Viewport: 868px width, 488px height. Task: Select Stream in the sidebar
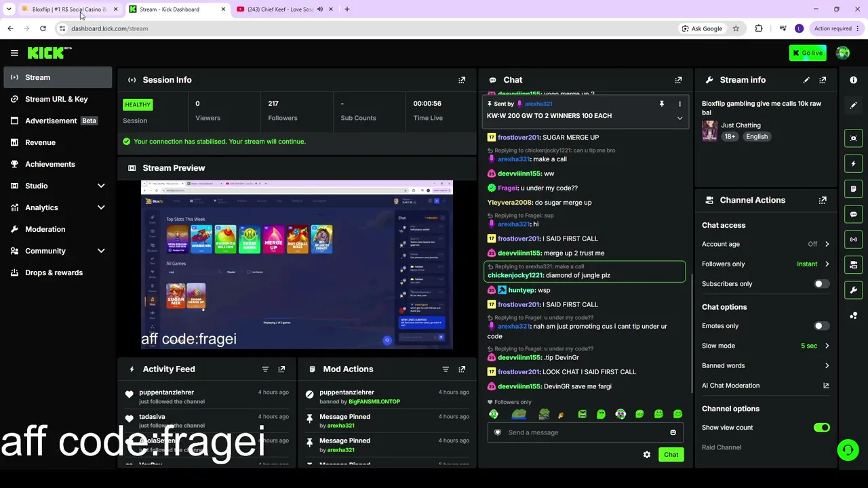(x=58, y=77)
